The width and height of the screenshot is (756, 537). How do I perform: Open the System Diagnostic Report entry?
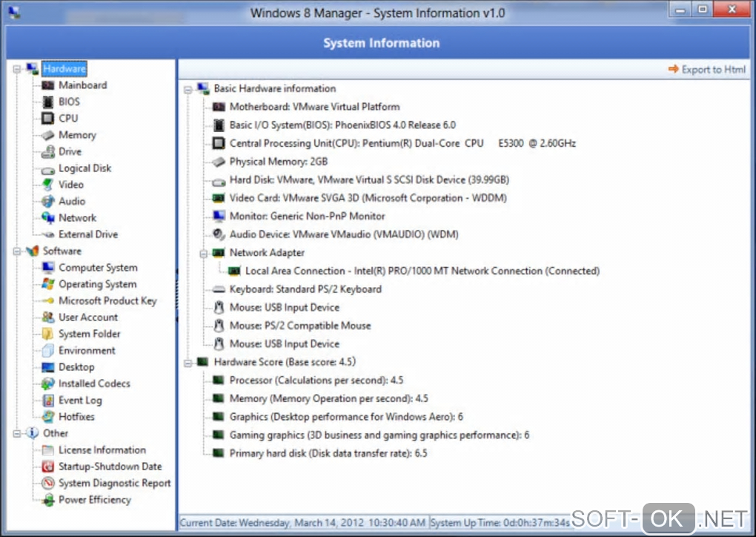pos(115,484)
